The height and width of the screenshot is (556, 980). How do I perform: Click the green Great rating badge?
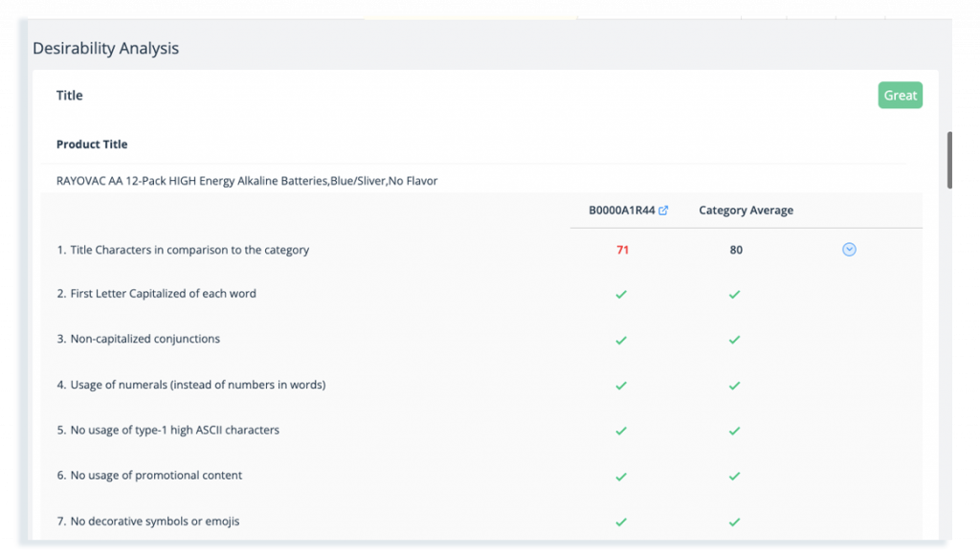coord(900,95)
